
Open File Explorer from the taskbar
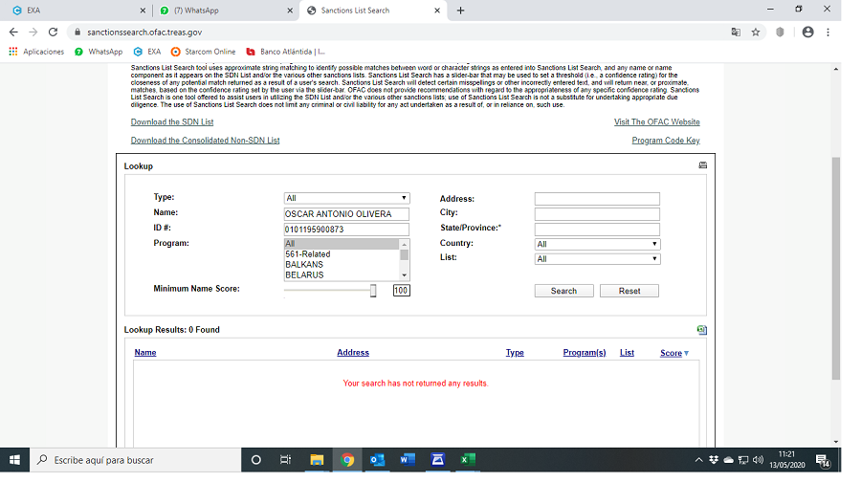click(317, 460)
